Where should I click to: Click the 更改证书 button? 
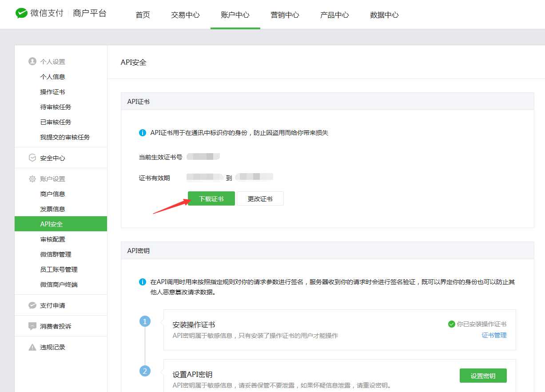click(260, 198)
